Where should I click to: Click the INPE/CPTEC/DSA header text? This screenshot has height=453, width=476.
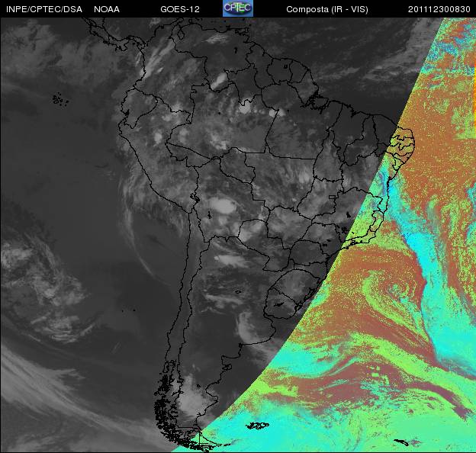(44, 9)
